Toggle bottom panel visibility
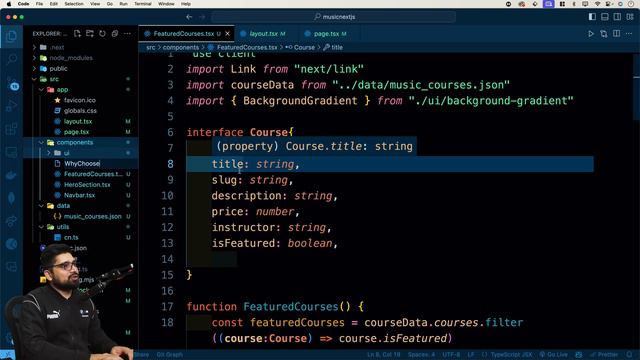This screenshot has height=360, width=640. tap(605, 17)
